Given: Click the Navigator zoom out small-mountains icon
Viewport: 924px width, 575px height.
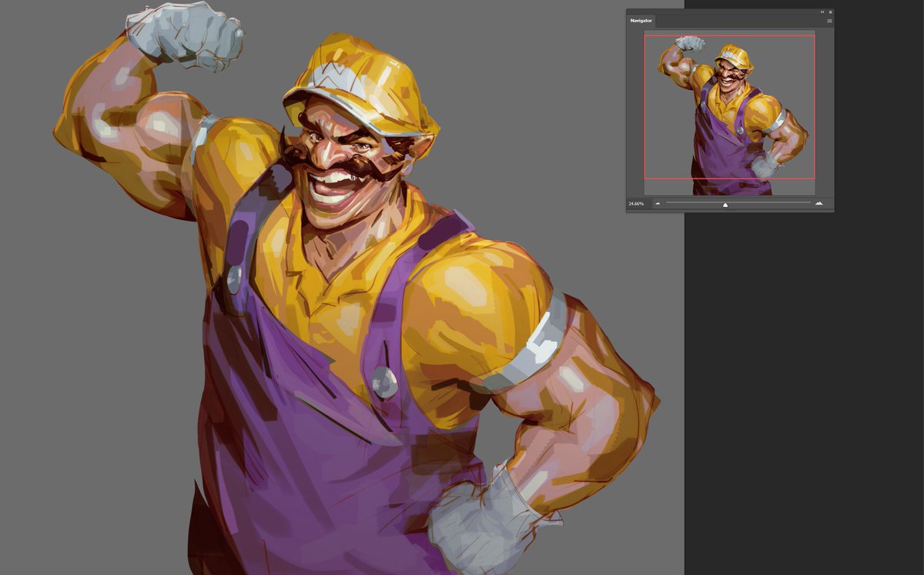Looking at the screenshot, I should click(x=658, y=203).
